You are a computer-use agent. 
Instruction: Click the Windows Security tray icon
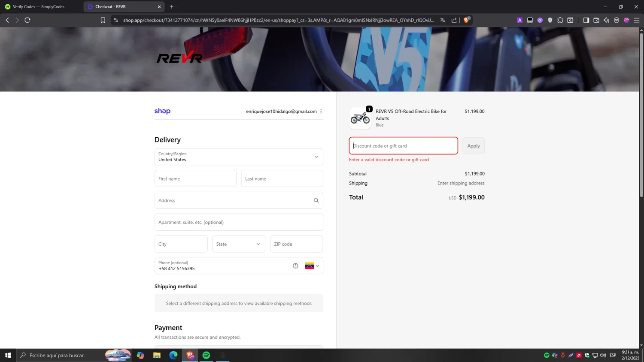point(587,355)
